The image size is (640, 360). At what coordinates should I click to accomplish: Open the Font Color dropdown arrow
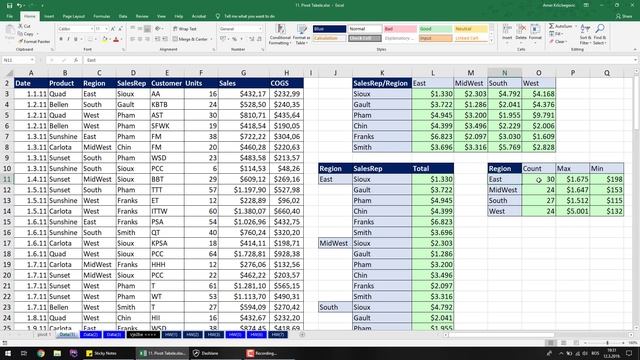[x=121, y=39]
